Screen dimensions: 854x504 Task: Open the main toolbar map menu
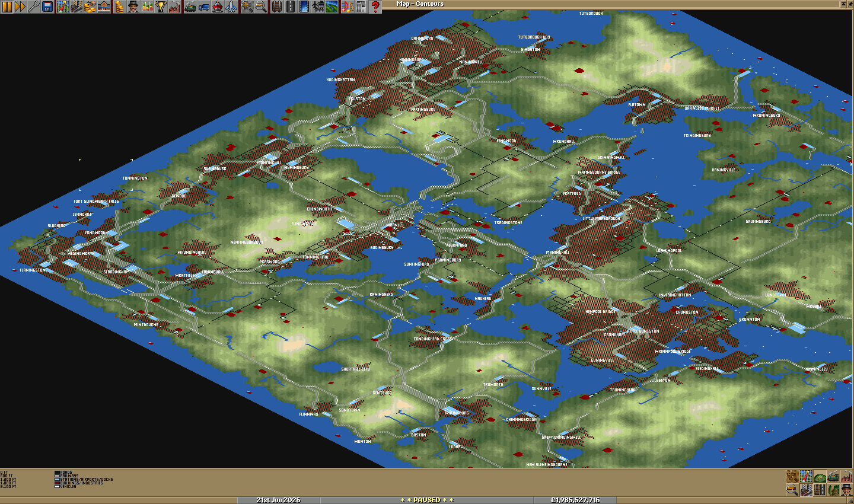62,7
